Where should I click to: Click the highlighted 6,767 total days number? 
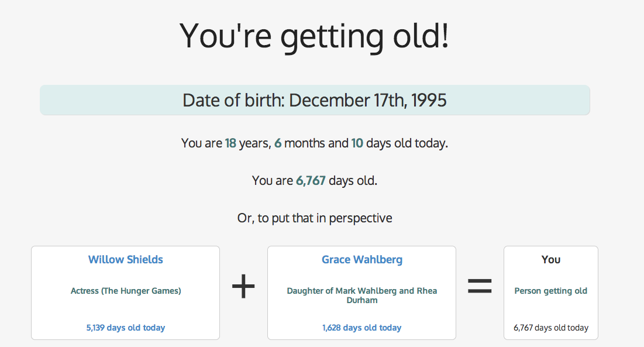311,181
